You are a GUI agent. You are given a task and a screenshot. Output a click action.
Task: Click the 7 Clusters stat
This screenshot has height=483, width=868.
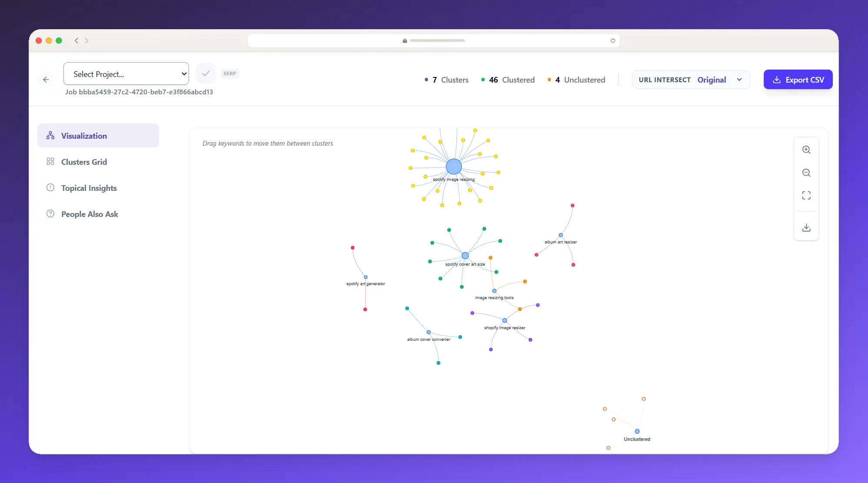point(447,80)
